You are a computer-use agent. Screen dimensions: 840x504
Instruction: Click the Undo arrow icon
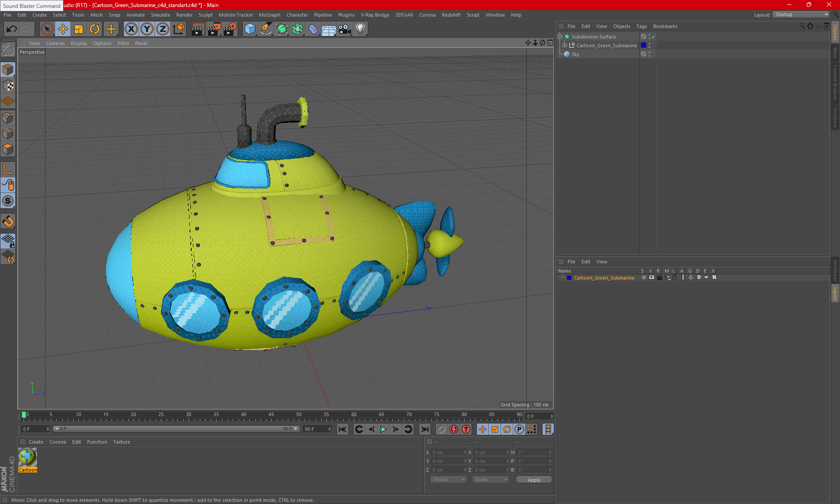point(12,29)
